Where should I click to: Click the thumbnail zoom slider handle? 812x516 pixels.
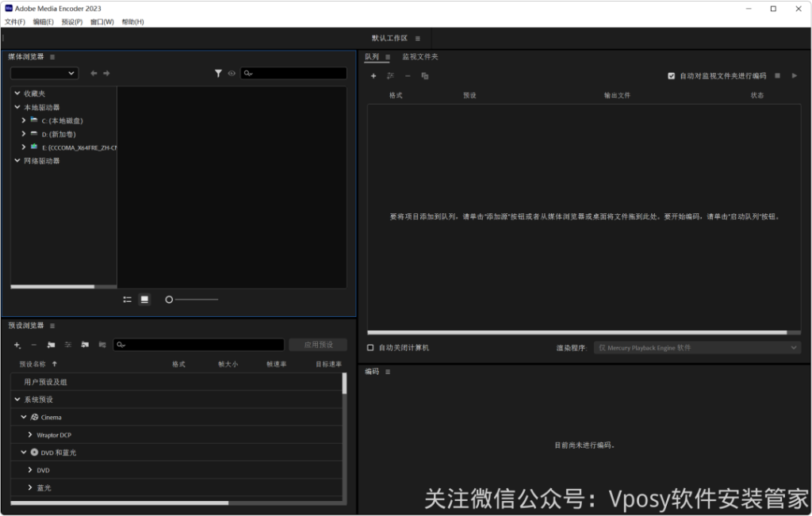coord(169,300)
